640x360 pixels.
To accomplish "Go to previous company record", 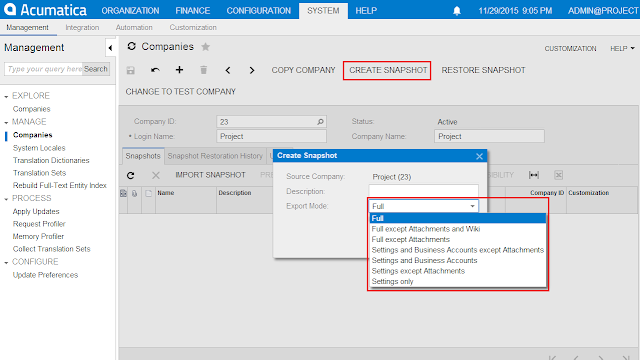I will click(x=228, y=70).
